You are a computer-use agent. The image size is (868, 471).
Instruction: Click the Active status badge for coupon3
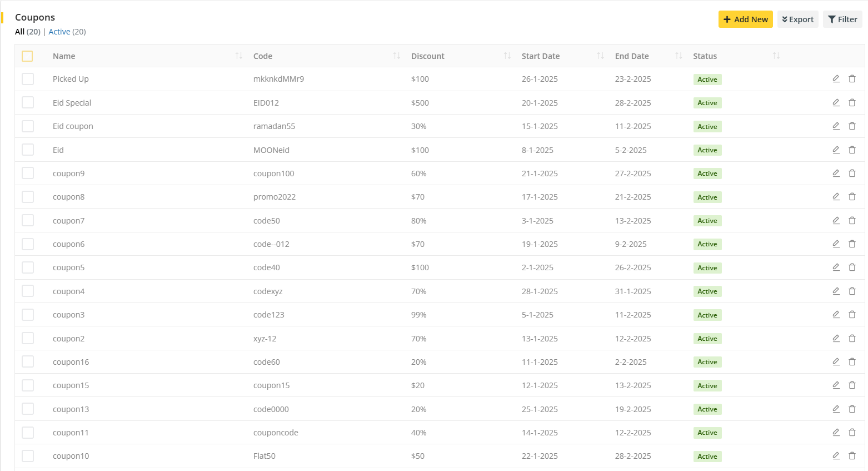pyautogui.click(x=707, y=315)
